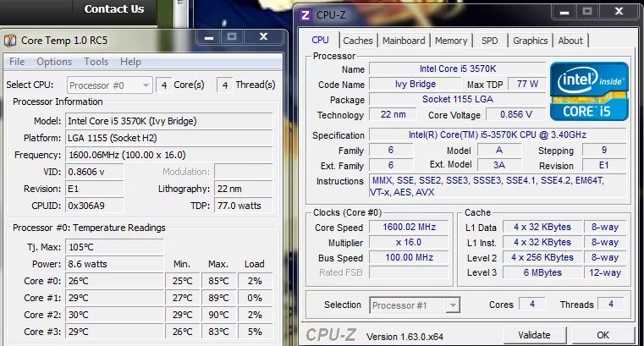Click the Code Name value Ivy Bridge

[416, 84]
